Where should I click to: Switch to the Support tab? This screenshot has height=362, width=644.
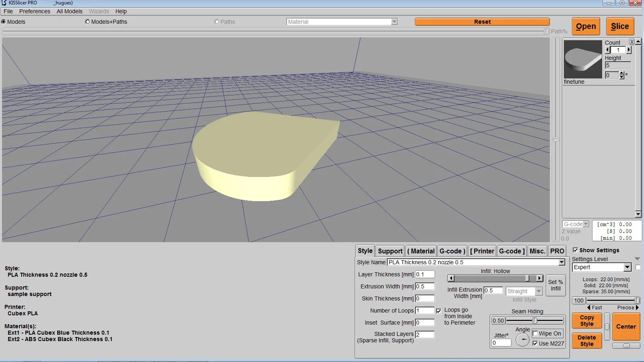coord(390,251)
